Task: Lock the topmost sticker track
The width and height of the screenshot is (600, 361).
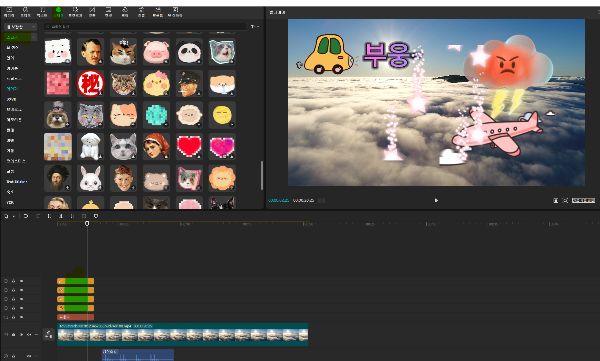Action: pos(13,281)
